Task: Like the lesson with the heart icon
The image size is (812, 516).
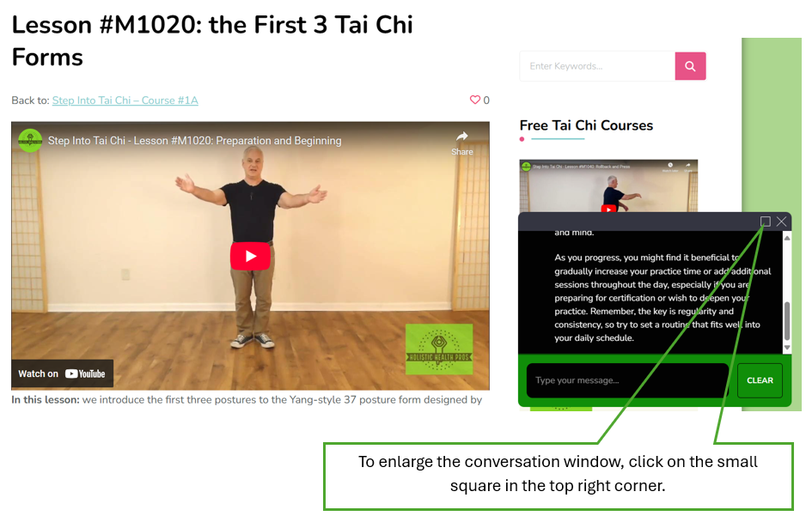Action: coord(475,100)
